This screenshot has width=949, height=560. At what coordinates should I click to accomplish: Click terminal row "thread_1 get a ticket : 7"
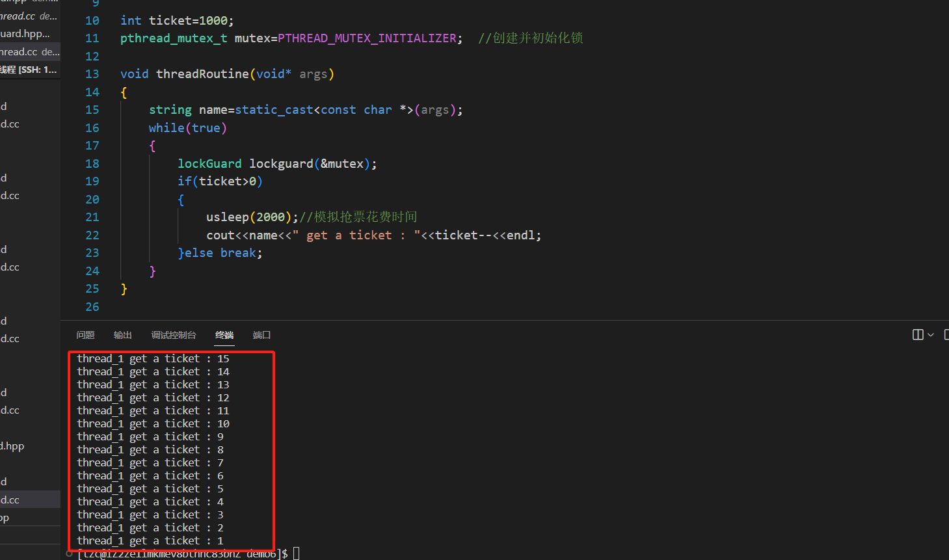pos(150,462)
